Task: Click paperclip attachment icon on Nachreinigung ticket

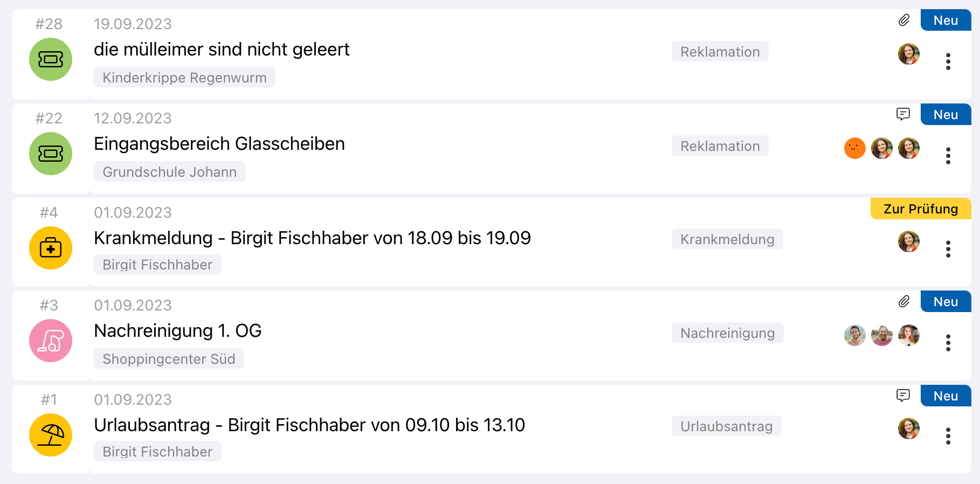Action: click(904, 302)
